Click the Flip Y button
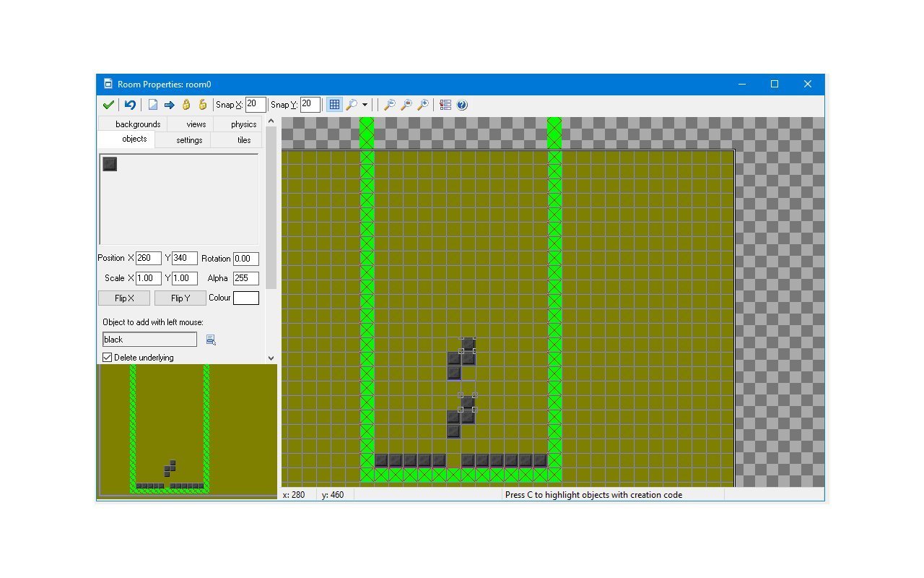 (180, 298)
